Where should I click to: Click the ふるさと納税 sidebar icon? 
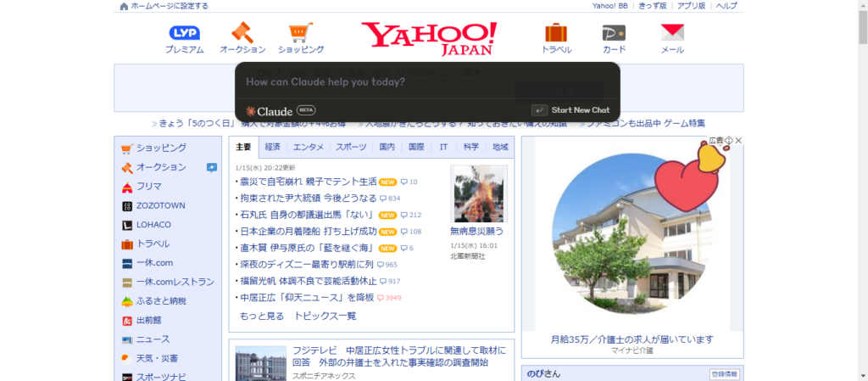tap(127, 301)
